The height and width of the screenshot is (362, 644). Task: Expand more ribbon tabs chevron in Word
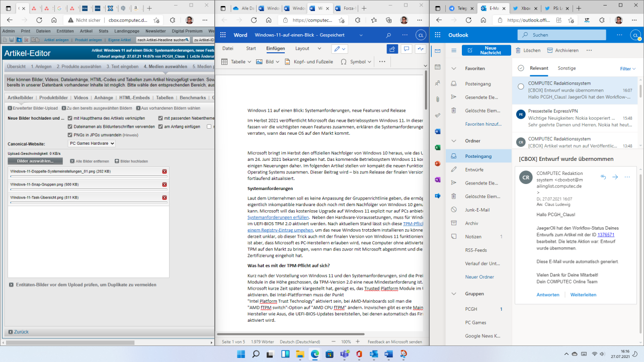click(319, 49)
